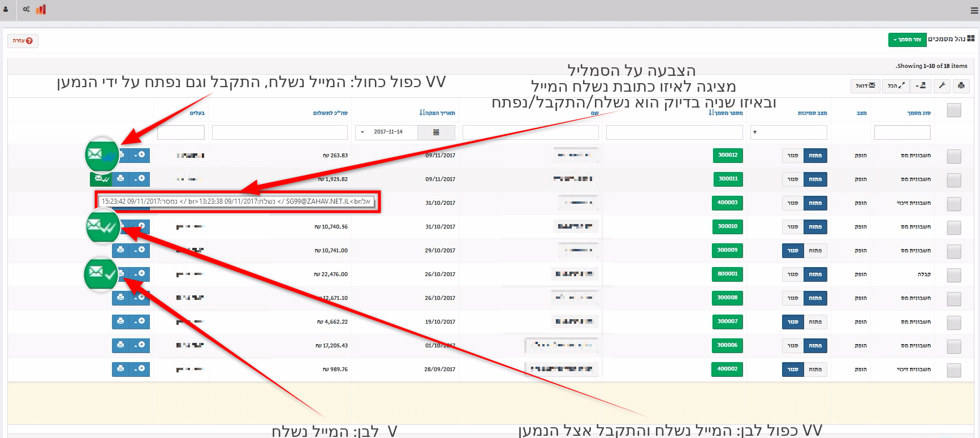The height and width of the screenshot is (438, 980).
Task: Sort by תאריך הפקה column header
Action: tap(437, 113)
